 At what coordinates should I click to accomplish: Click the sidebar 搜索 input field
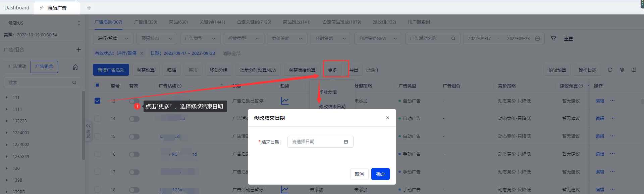42,82
